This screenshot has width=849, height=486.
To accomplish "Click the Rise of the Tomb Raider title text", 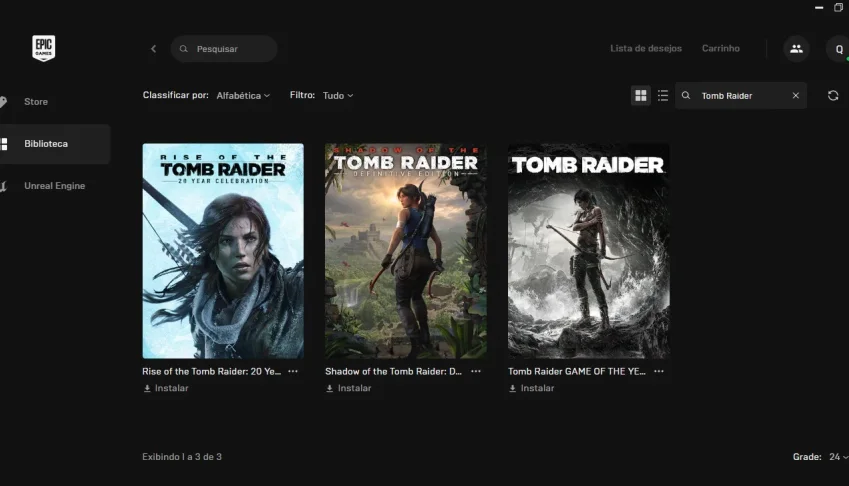I will click(212, 371).
